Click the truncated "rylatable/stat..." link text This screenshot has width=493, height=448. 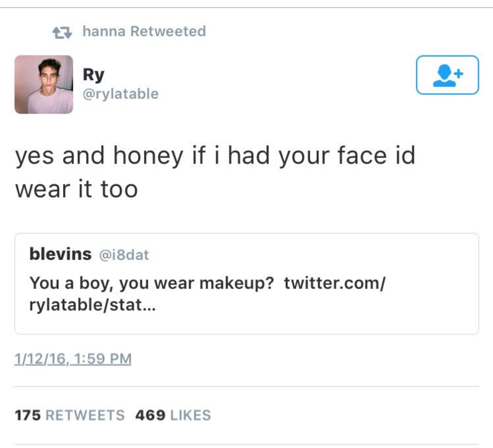(92, 305)
